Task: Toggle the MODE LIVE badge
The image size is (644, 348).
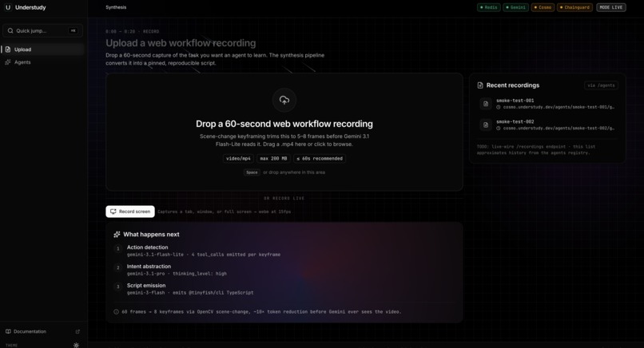Action: point(610,7)
